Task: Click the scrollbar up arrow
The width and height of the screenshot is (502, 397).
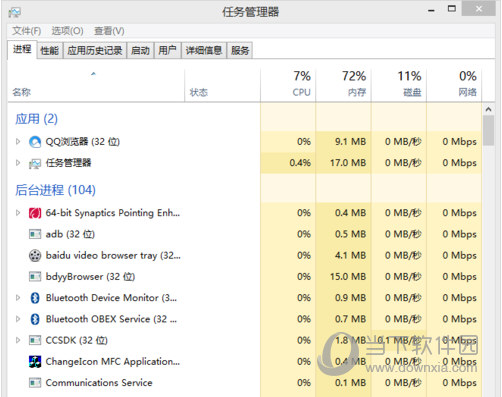Action: 489,109
